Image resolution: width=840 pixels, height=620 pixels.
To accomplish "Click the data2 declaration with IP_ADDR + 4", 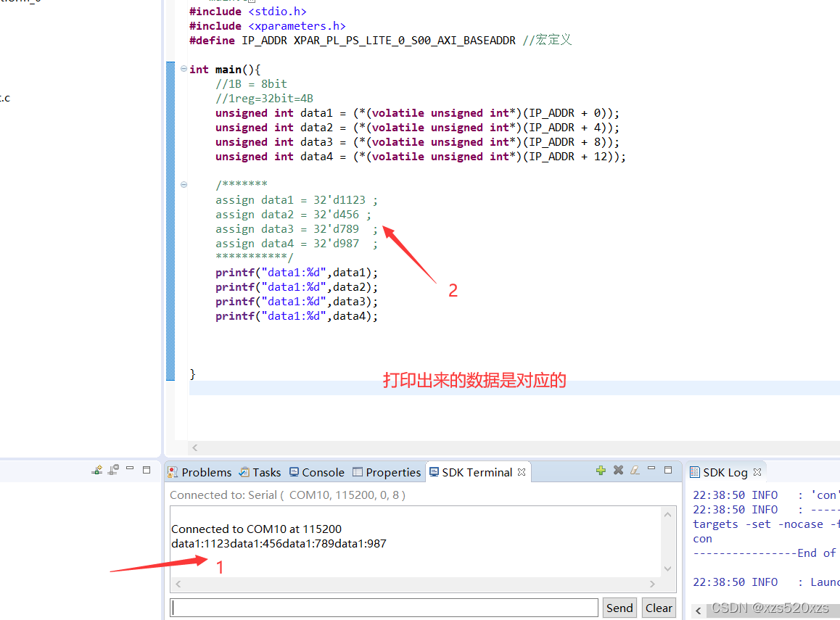I will (417, 128).
